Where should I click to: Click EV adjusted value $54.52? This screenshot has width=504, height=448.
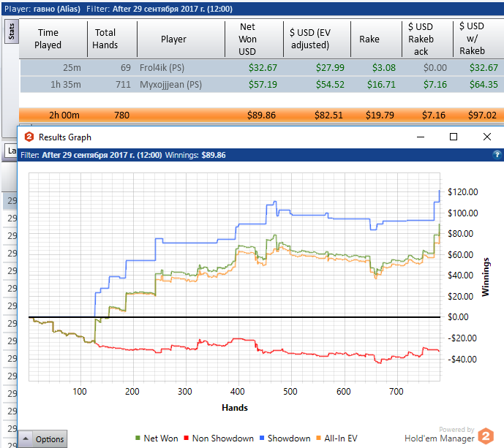coord(330,84)
